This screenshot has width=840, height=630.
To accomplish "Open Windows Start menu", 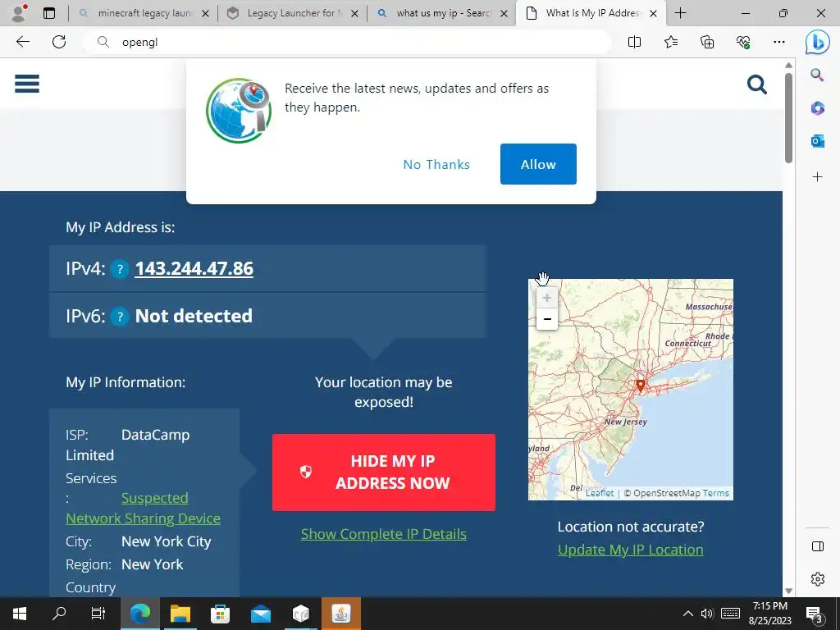I will click(x=20, y=614).
